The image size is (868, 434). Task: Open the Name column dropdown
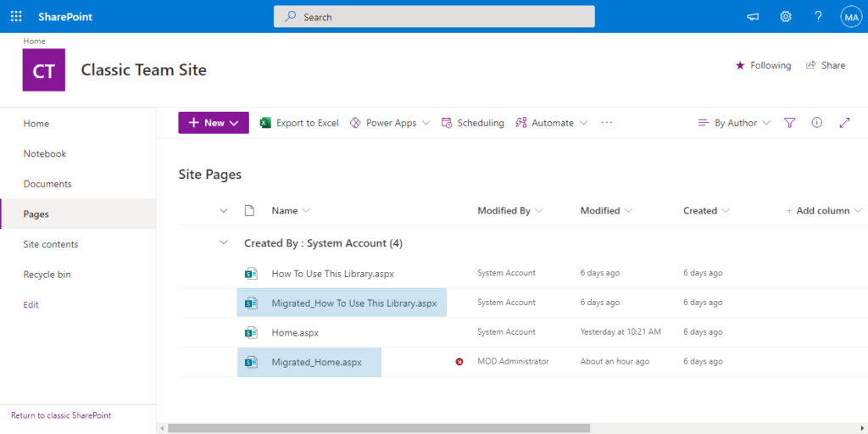[306, 211]
